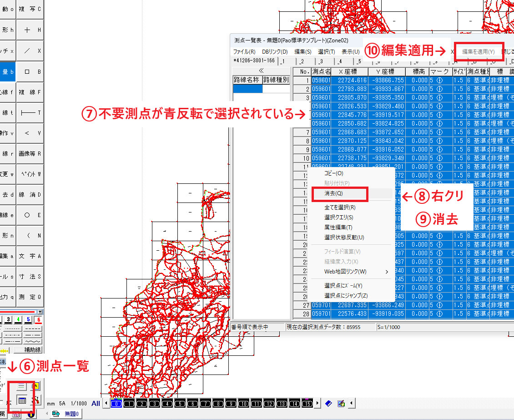Open the 表示(U) menu

[350, 52]
